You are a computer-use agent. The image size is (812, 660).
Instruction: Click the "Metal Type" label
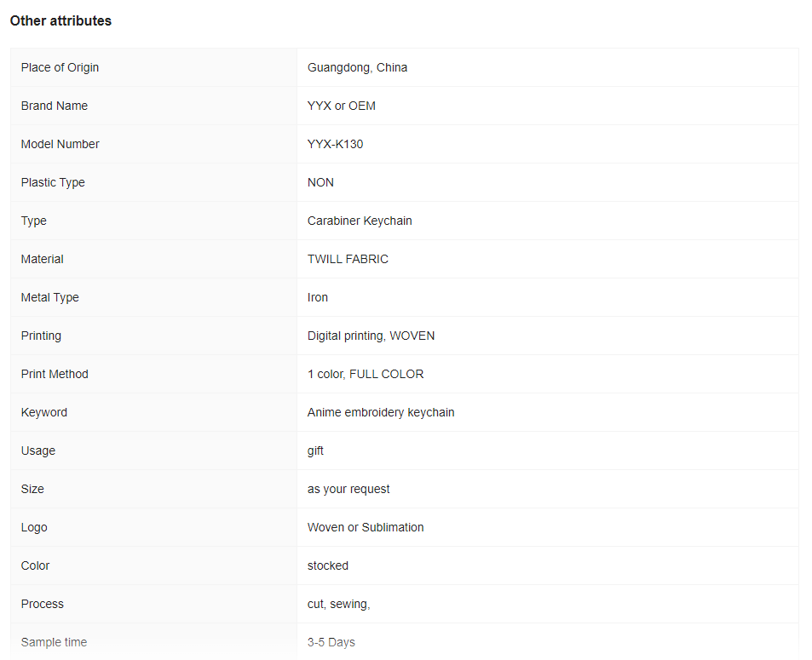click(50, 297)
